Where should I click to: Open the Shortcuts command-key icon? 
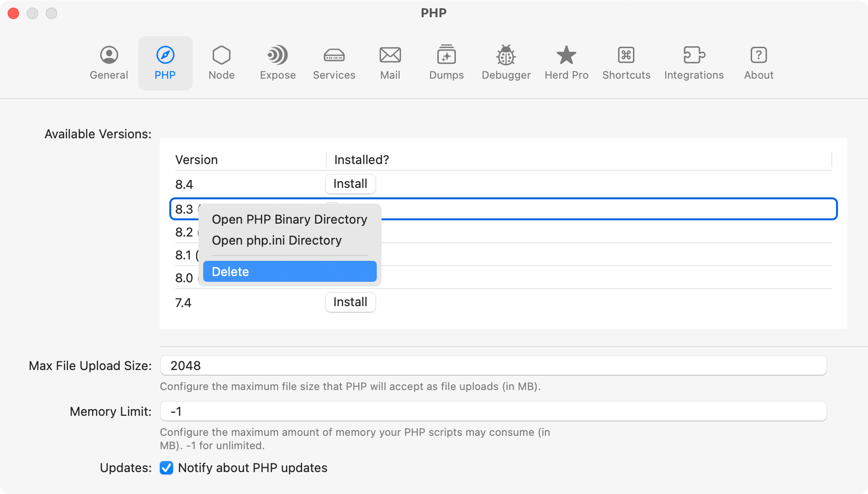pyautogui.click(x=626, y=55)
